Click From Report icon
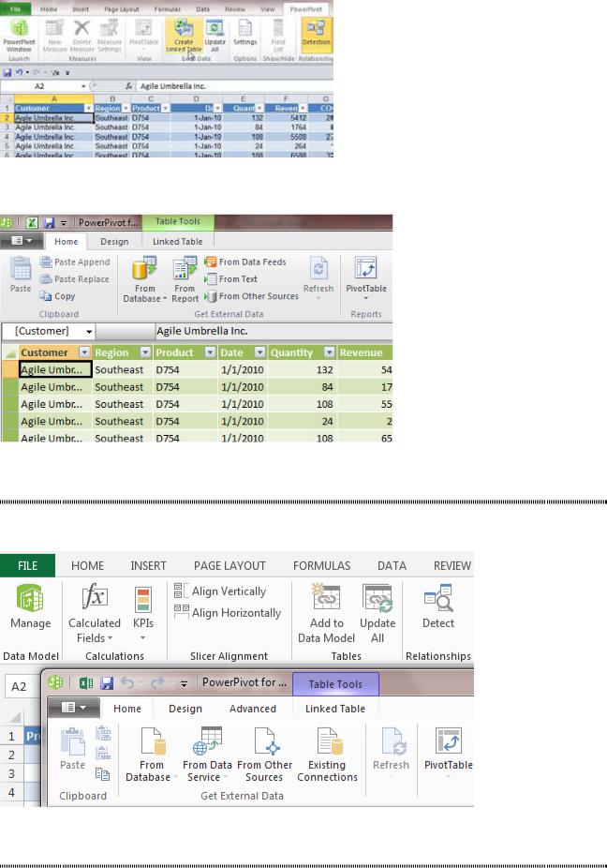 coord(185,279)
